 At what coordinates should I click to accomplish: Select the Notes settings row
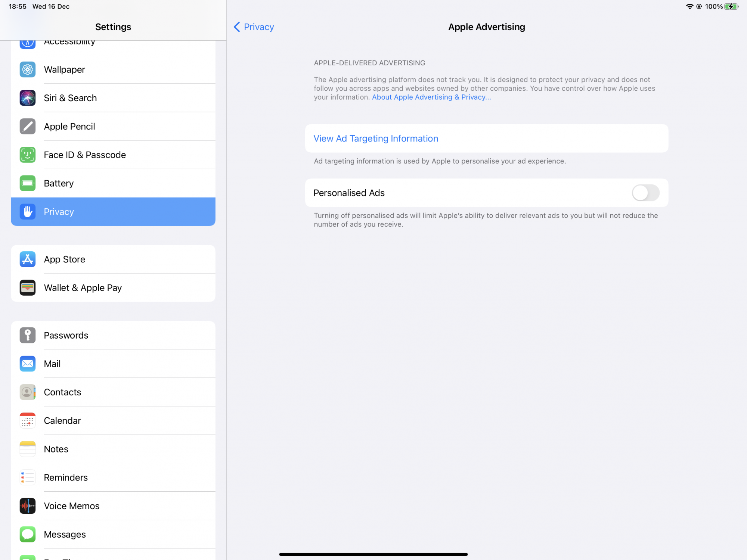pyautogui.click(x=113, y=449)
